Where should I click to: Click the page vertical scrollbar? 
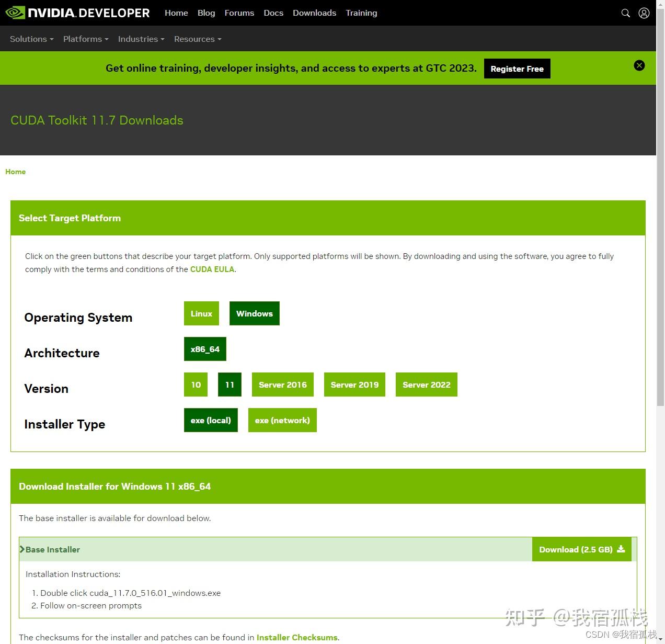point(660,209)
